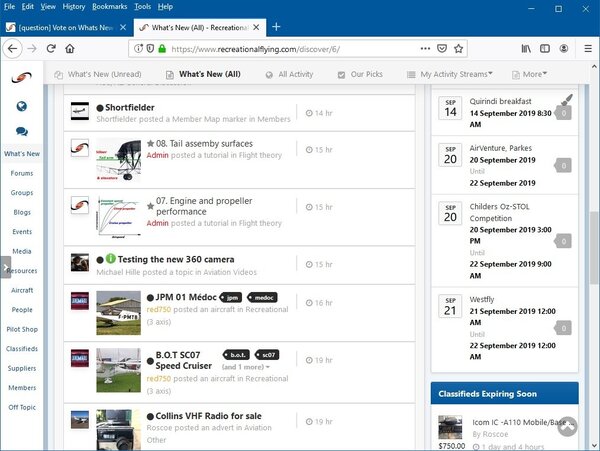Open the chat bubbles icon in the sidebar
This screenshot has height=451, width=600.
pos(21,131)
